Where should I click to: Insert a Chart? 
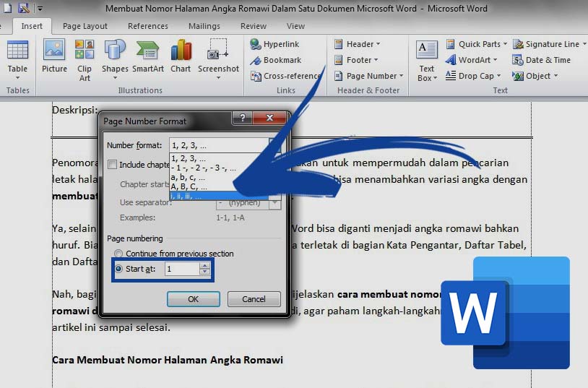coord(181,56)
